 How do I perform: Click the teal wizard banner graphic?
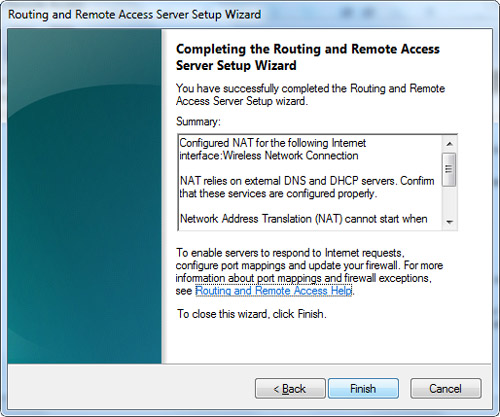84,196
